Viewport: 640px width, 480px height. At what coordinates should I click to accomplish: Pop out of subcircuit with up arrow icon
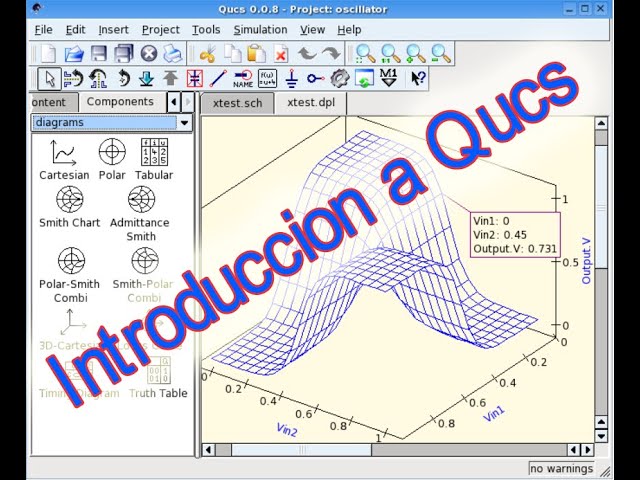pos(171,78)
